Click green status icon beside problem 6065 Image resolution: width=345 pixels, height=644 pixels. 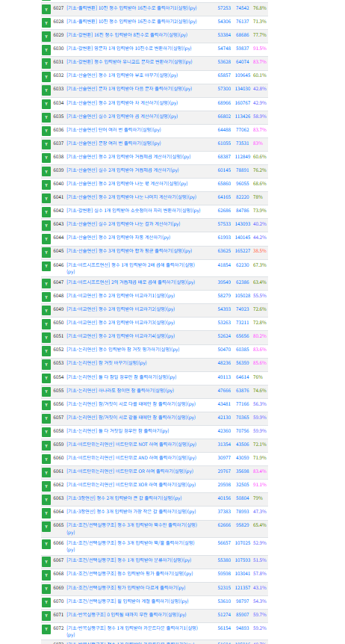click(x=46, y=527)
